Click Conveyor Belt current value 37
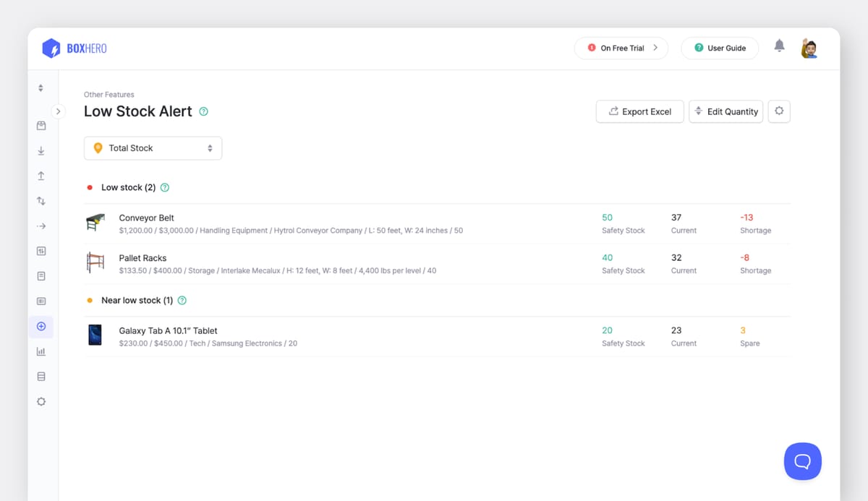Image resolution: width=868 pixels, height=501 pixels. [x=676, y=218]
